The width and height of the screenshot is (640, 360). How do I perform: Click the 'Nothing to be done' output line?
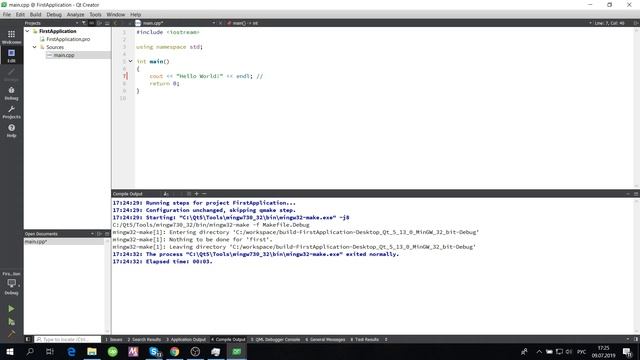pyautogui.click(x=192, y=240)
